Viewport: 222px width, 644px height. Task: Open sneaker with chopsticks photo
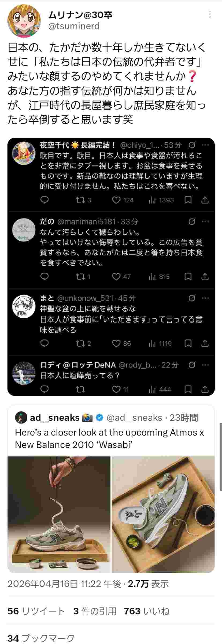click(59, 515)
